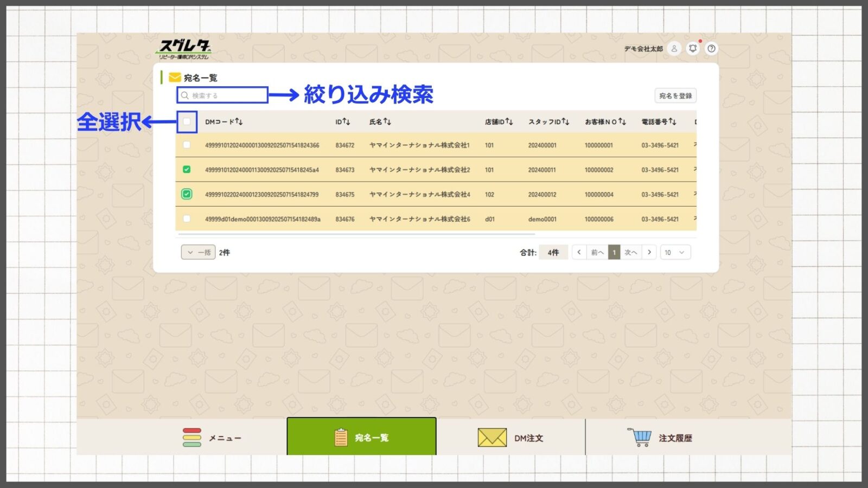Screen dimensions: 868x488
Task: Expand the page size dropdown showing 10
Action: [x=675, y=252]
